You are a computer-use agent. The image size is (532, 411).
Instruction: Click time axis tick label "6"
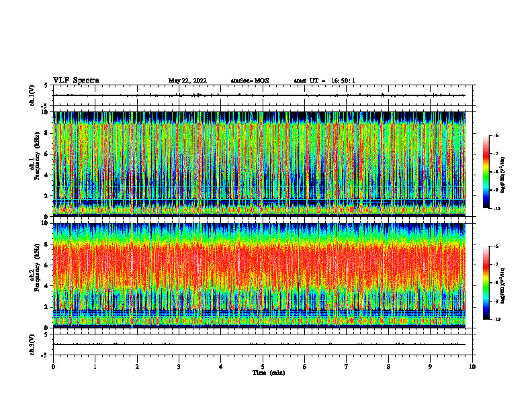point(305,367)
